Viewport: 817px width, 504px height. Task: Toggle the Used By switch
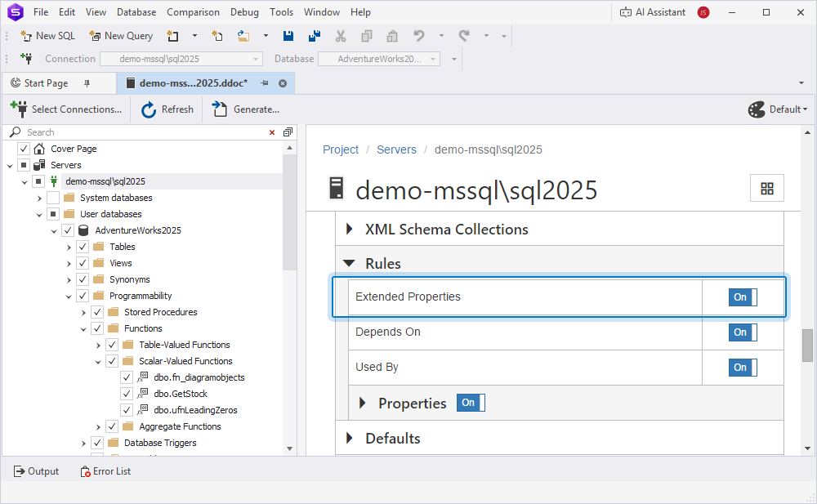pyautogui.click(x=743, y=368)
